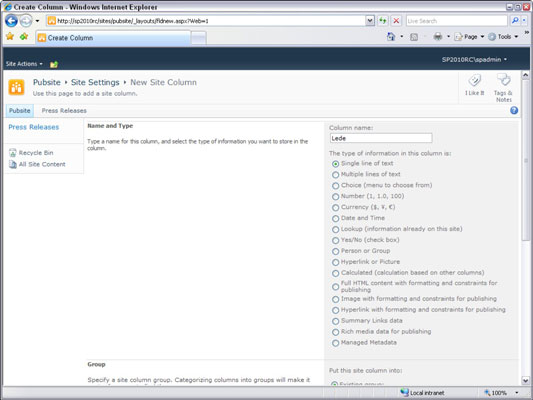Viewport: 533px width, 400px height.
Task: Open the 100% zoom level dropdown
Action: [516, 393]
